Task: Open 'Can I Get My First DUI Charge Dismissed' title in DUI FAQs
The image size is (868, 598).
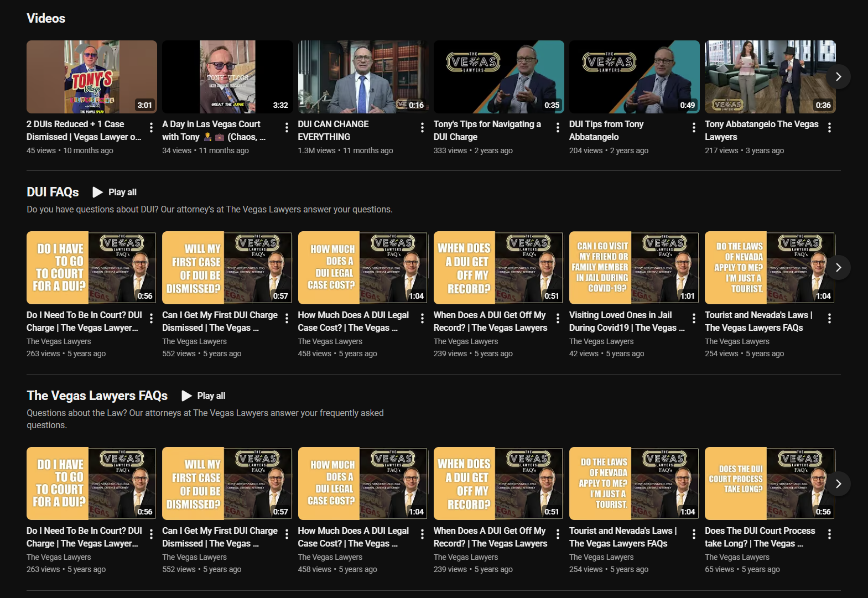Action: click(220, 321)
